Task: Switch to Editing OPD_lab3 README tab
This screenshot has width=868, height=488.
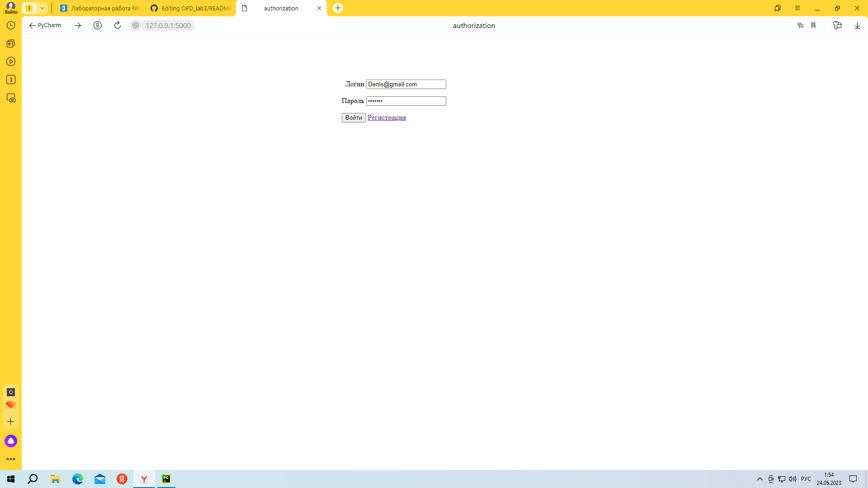Action: [191, 8]
